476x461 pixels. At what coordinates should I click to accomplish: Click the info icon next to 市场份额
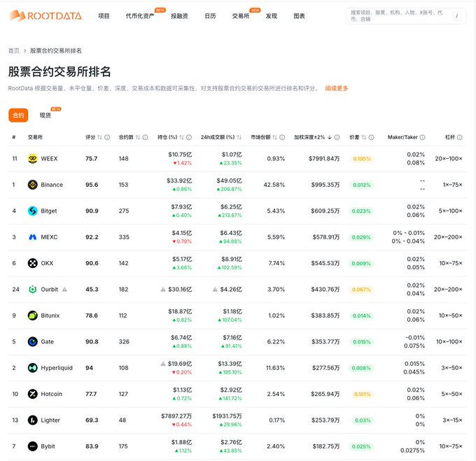[x=282, y=137]
